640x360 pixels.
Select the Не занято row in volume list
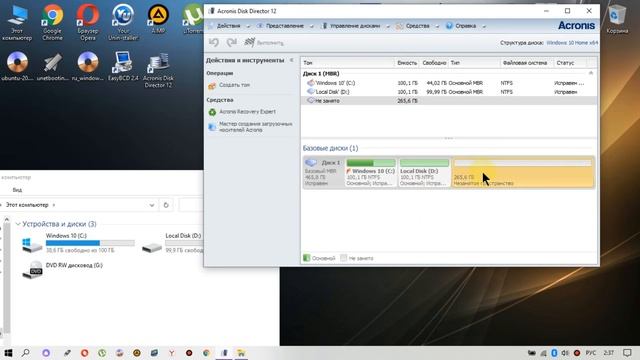click(449, 101)
